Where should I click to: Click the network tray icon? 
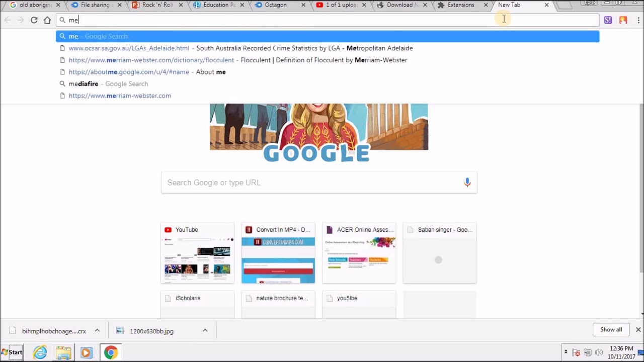pyautogui.click(x=588, y=352)
